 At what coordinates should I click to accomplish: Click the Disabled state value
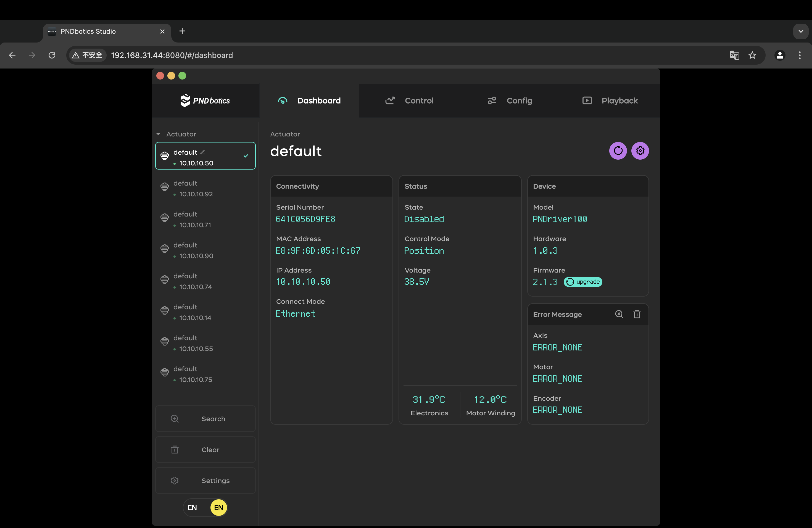(x=424, y=219)
